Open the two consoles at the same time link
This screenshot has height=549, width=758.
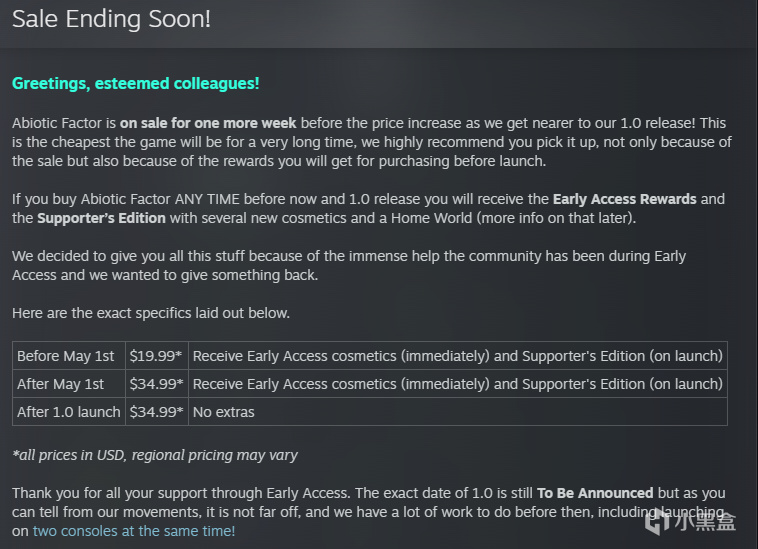134,531
